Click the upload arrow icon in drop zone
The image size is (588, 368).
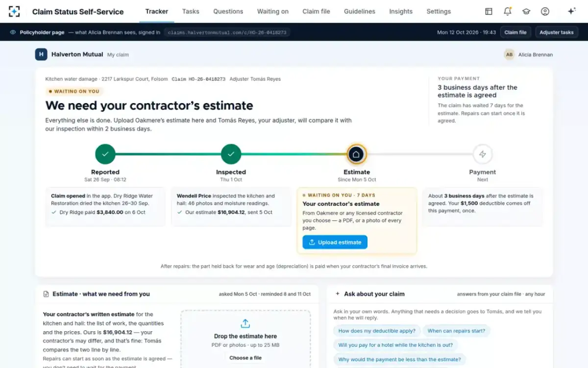click(245, 323)
